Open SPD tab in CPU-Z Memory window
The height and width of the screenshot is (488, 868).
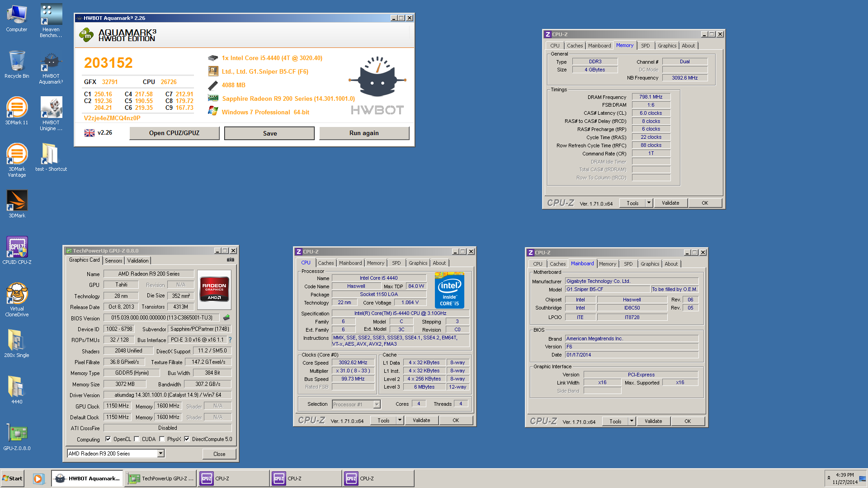pos(645,46)
